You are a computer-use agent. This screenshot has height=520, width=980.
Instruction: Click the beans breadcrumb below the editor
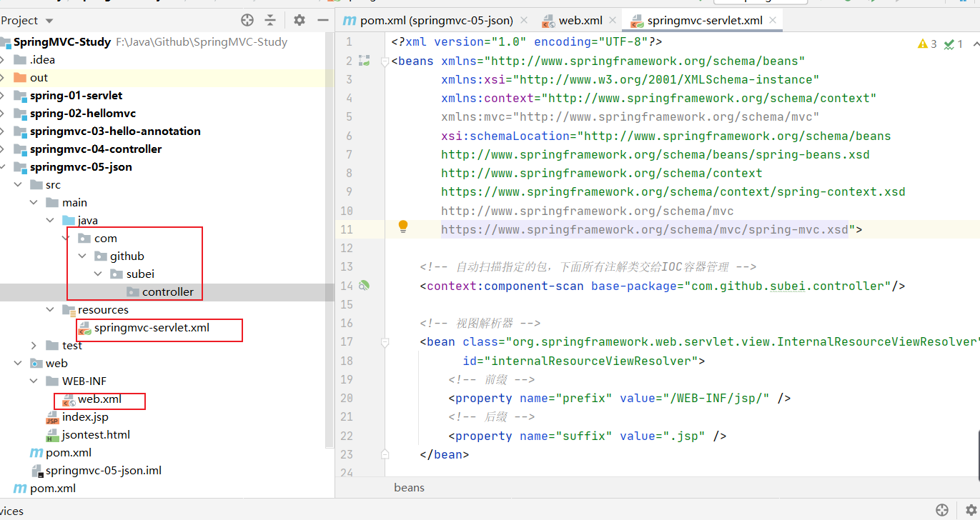click(x=409, y=487)
